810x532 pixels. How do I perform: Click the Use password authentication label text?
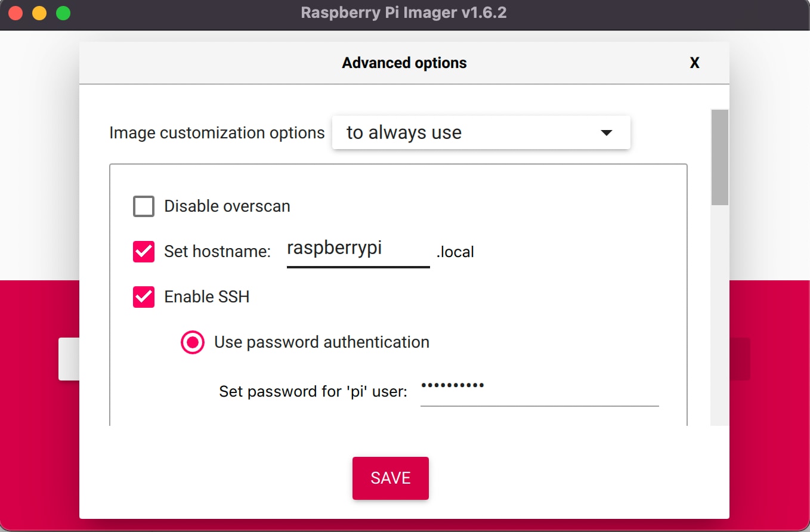coord(321,342)
